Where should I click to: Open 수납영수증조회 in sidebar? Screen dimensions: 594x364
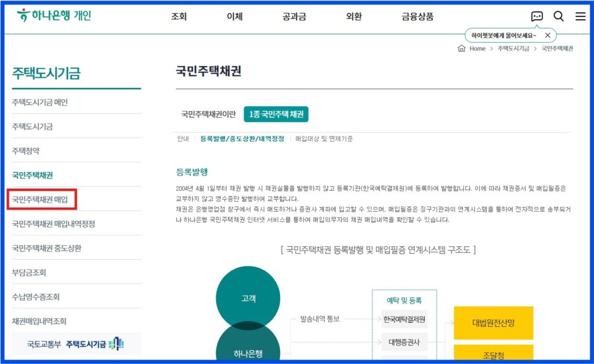click(35, 297)
